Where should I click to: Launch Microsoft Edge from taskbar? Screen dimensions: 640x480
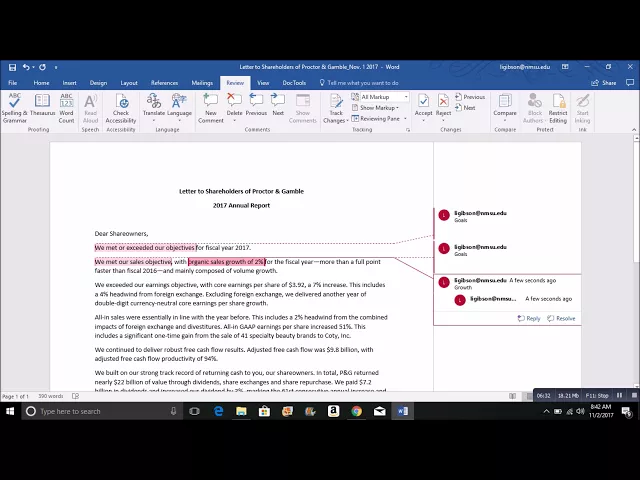[x=218, y=411]
